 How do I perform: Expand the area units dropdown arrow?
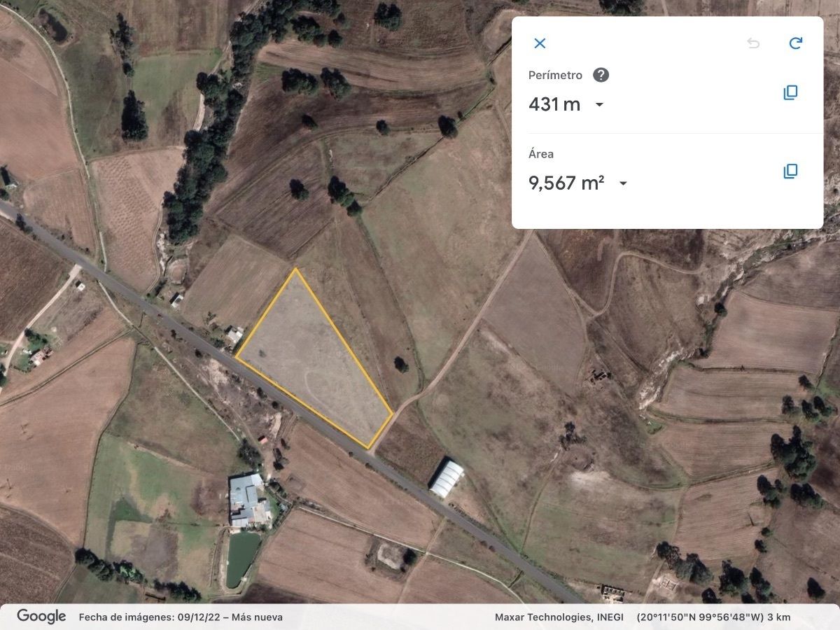(623, 183)
